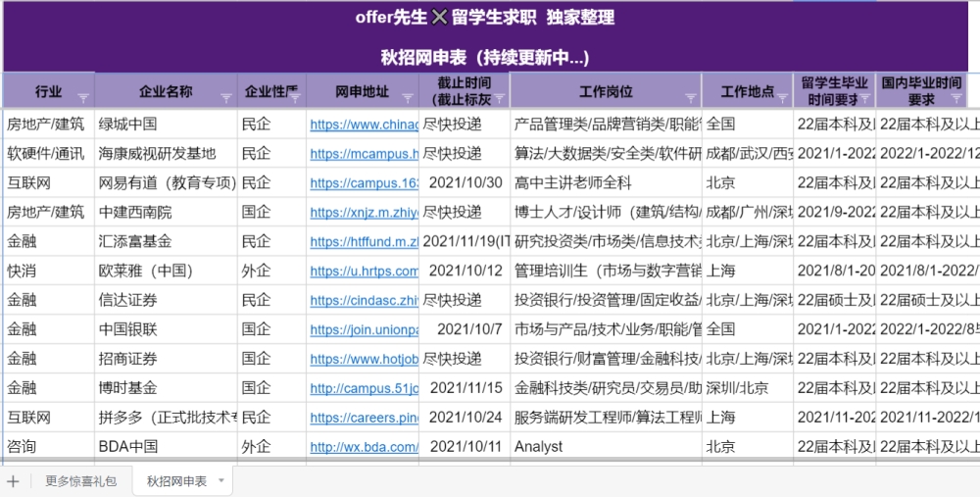Add a new sheet with plus icon
980x497 pixels.
click(13, 481)
